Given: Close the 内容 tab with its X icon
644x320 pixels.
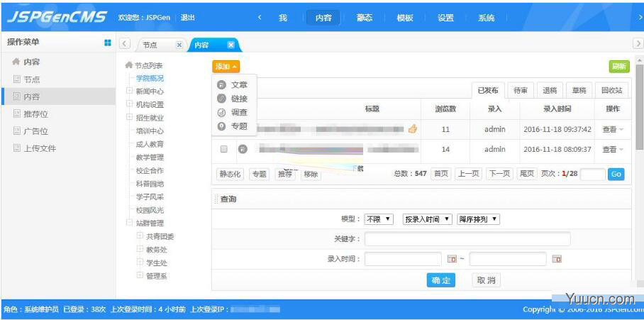Looking at the screenshot, I should [x=231, y=45].
